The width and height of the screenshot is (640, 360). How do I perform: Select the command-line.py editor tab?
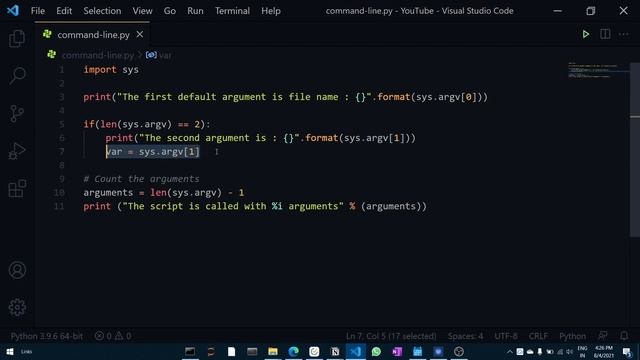click(92, 35)
